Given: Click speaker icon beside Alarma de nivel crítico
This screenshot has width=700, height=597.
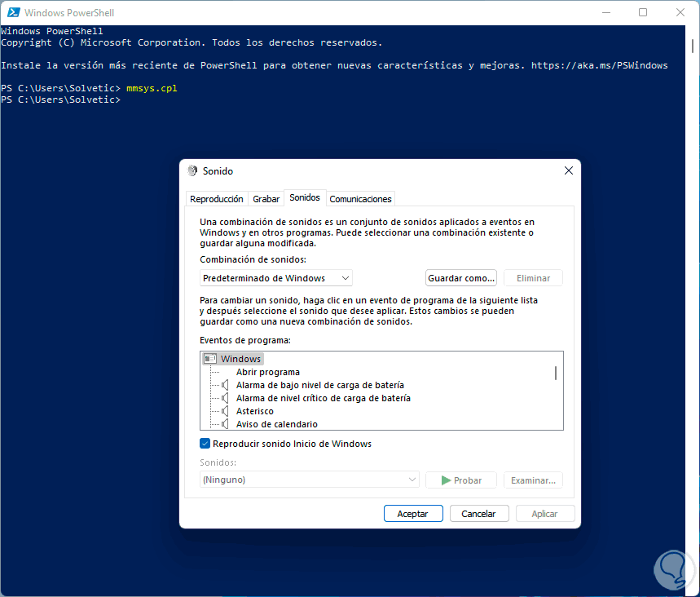Looking at the screenshot, I should (225, 398).
